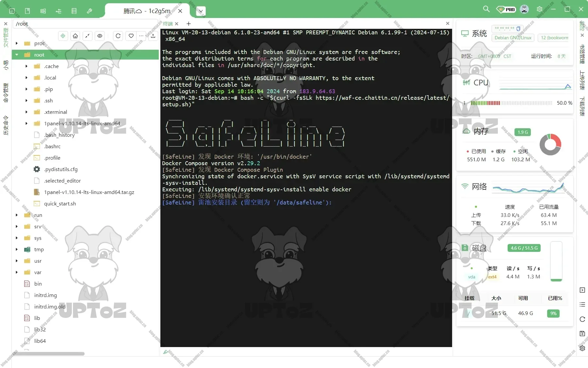The height and width of the screenshot is (368, 588).
Task: Click the /root path input field
Action: click(85, 24)
